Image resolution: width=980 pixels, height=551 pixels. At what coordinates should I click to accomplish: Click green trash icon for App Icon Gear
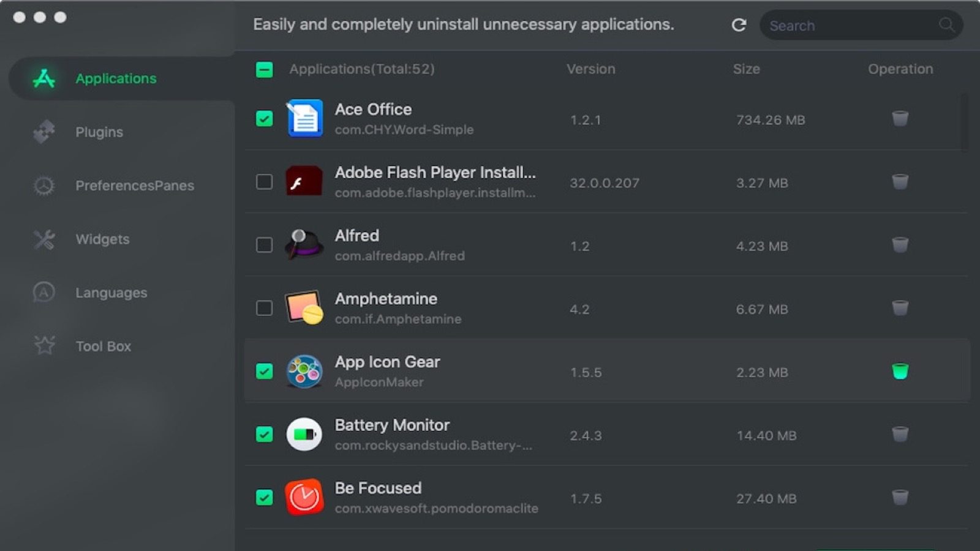point(900,371)
